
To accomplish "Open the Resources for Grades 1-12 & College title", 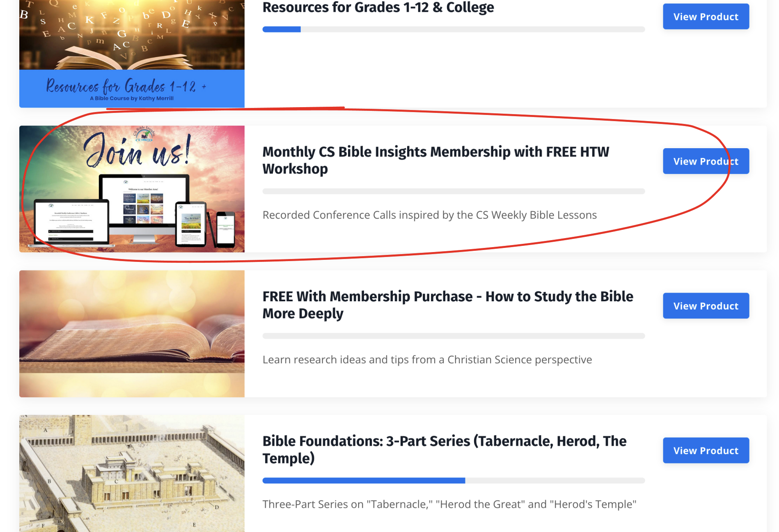I will 378,7.
